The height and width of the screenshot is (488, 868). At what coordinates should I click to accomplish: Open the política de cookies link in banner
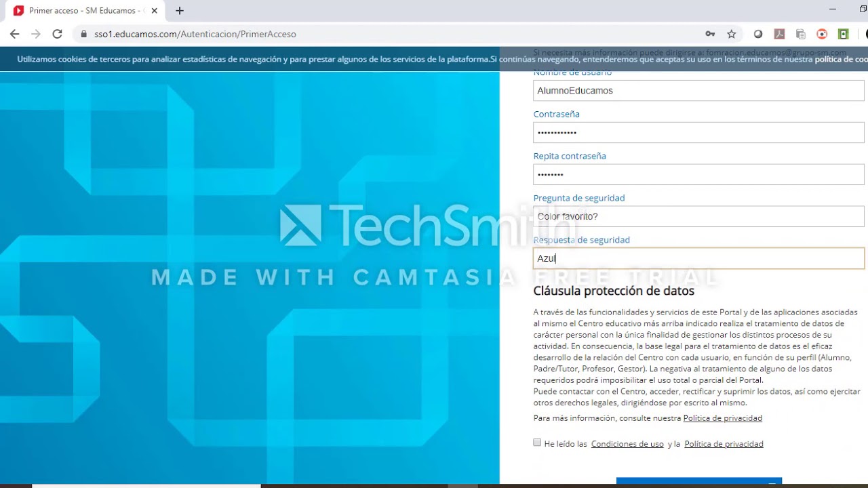tap(841, 60)
